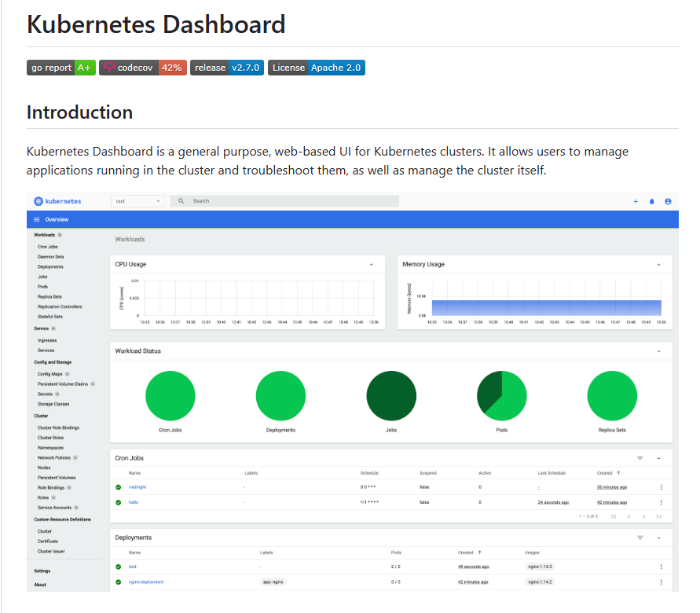
Task: Collapse the CPU Usage card
Action: coord(371,265)
